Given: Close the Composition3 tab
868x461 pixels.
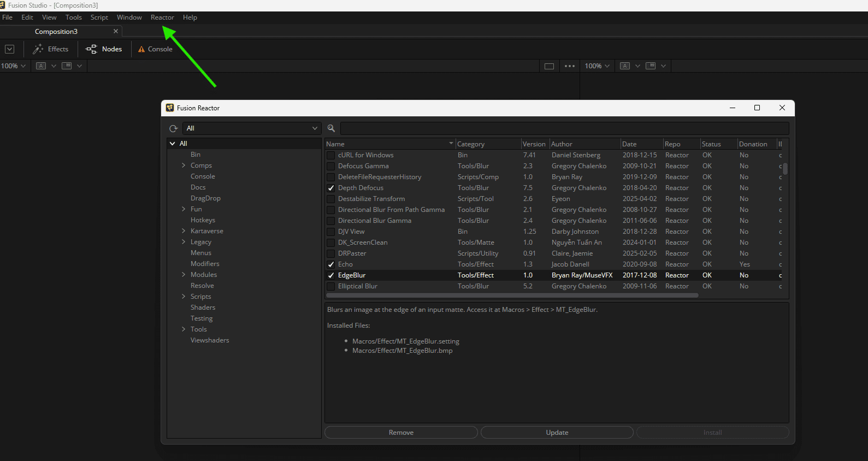Looking at the screenshot, I should click(116, 31).
